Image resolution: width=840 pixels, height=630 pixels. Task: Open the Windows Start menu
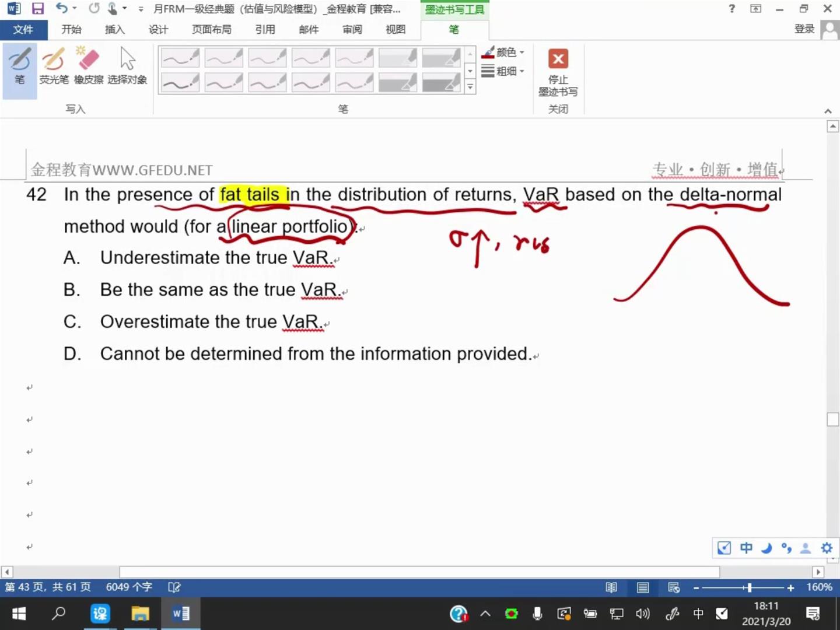[x=19, y=614]
